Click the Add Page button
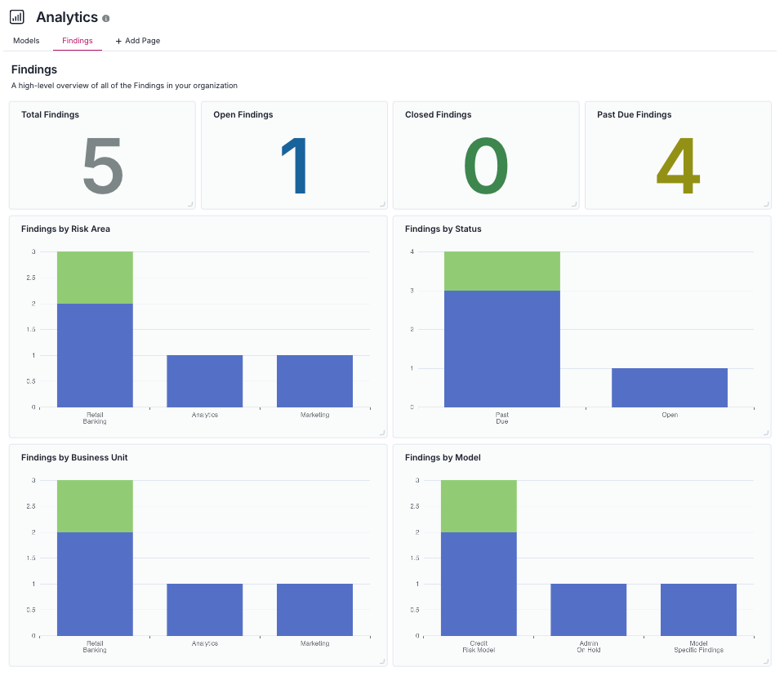This screenshot has height=676, width=784. [137, 40]
